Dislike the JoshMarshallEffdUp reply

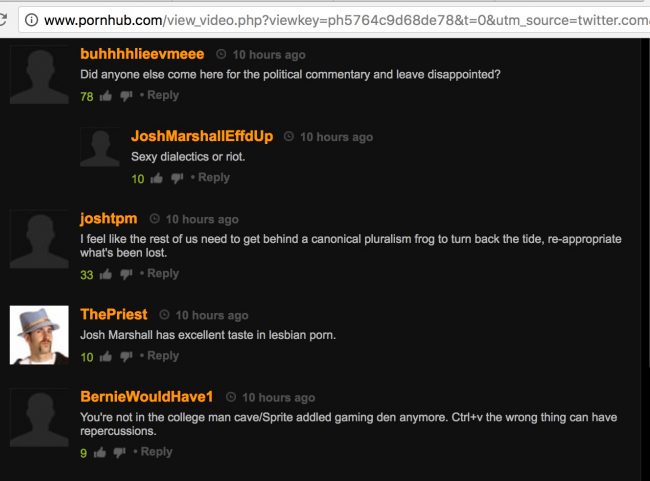[x=177, y=179]
